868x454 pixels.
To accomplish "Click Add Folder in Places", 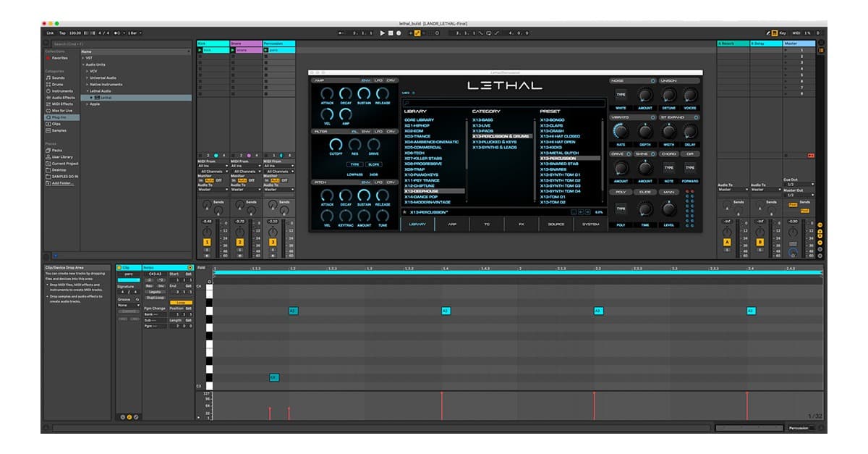I will (61, 183).
